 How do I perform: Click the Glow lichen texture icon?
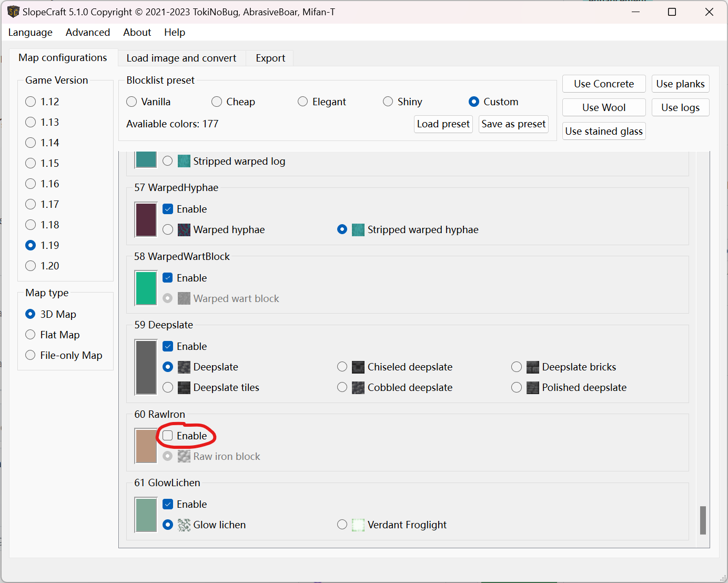click(184, 525)
